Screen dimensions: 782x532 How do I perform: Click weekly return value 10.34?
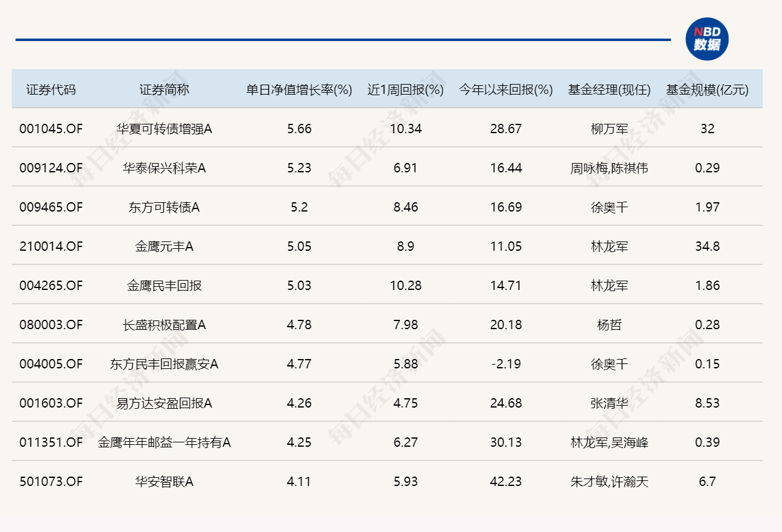(406, 129)
